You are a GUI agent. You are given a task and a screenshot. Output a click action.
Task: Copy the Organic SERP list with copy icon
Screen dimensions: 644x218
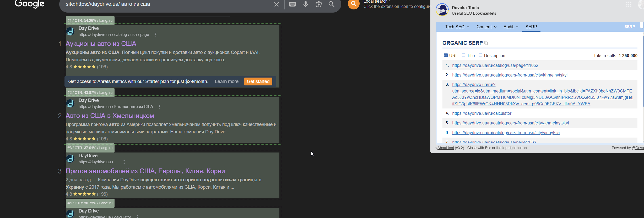point(486,43)
